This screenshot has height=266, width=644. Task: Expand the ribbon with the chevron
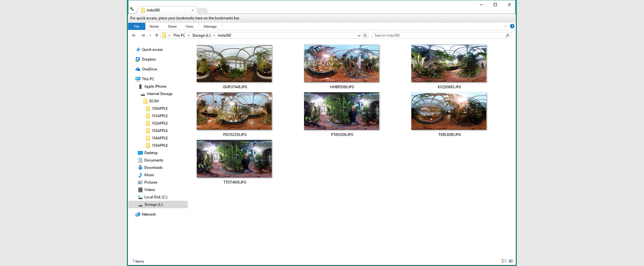click(x=505, y=26)
